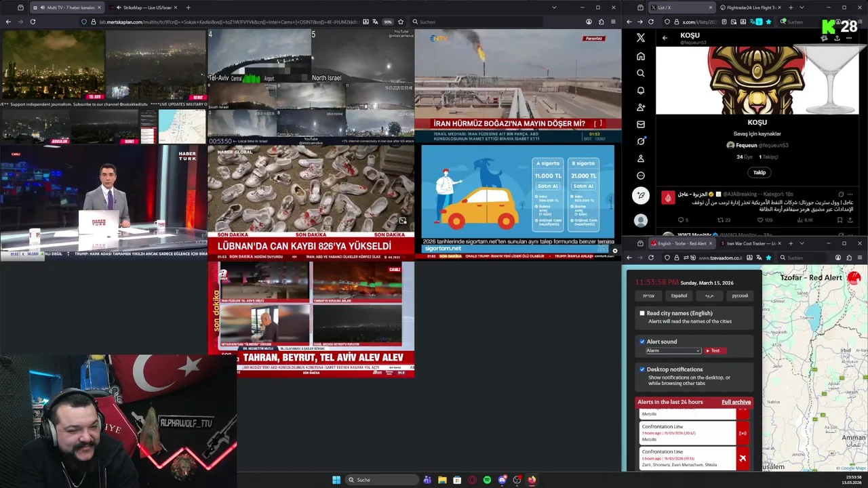Switch to Multi TV browser tab
Image resolution: width=868 pixels, height=488 pixels.
click(66, 7)
